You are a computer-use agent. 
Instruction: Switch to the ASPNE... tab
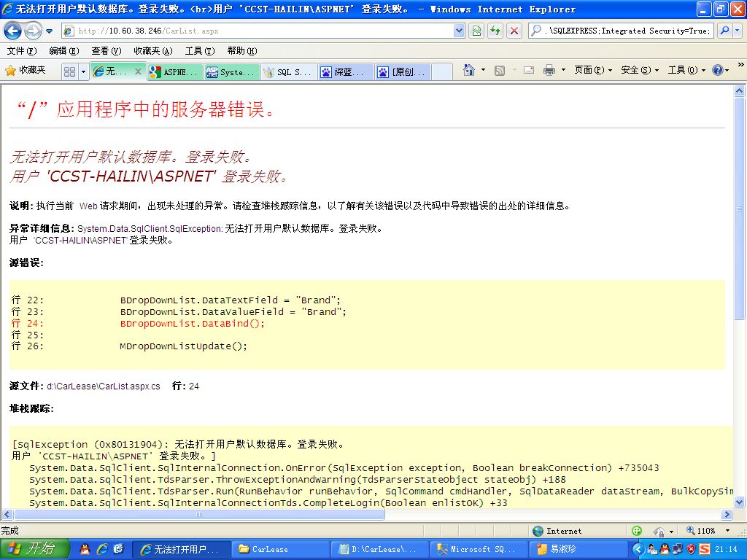coord(174,72)
